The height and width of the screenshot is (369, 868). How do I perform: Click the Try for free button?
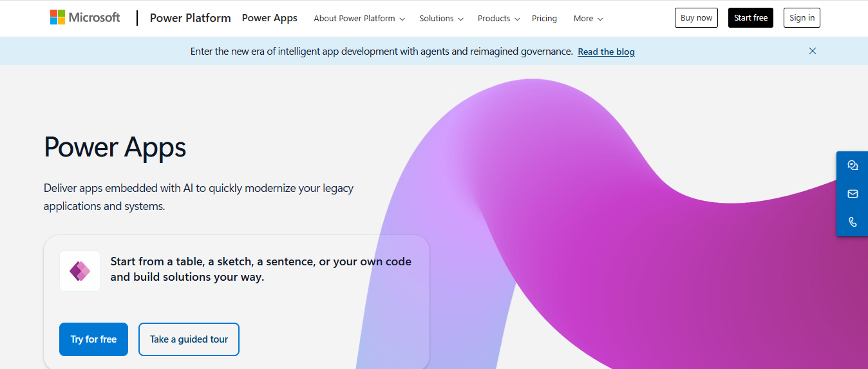(93, 339)
